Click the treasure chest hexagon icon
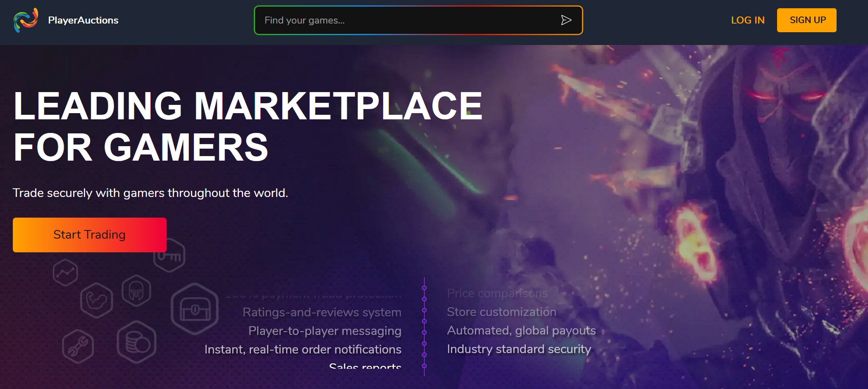868x389 pixels. tap(195, 309)
